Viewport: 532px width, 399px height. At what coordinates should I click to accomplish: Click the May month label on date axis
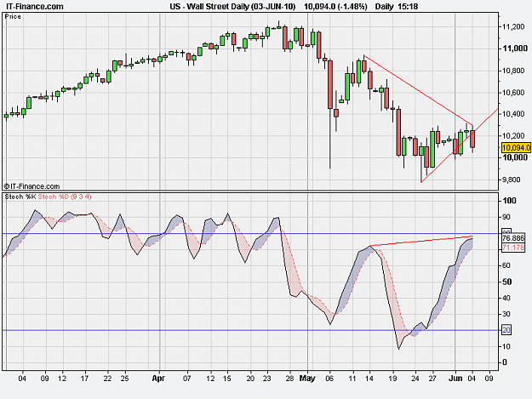click(307, 379)
